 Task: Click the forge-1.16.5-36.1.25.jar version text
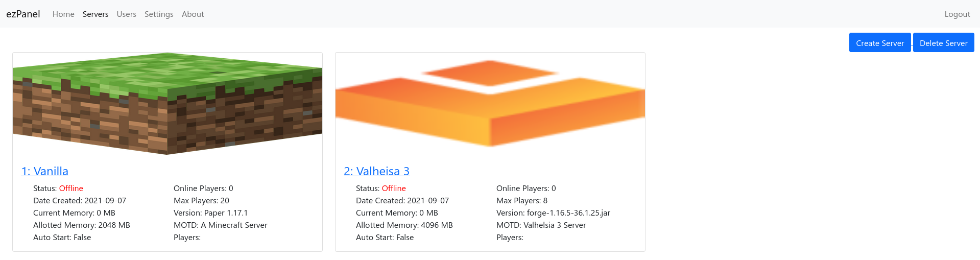[553, 213]
